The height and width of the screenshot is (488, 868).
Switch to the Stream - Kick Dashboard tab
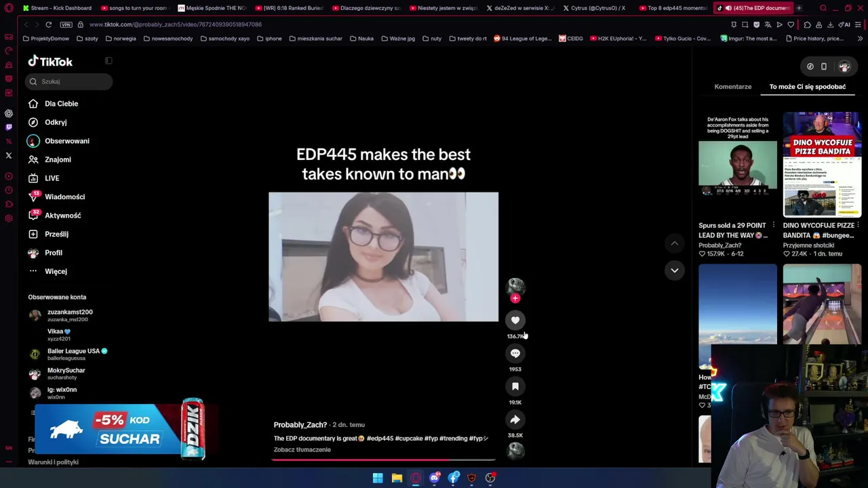[x=58, y=8]
